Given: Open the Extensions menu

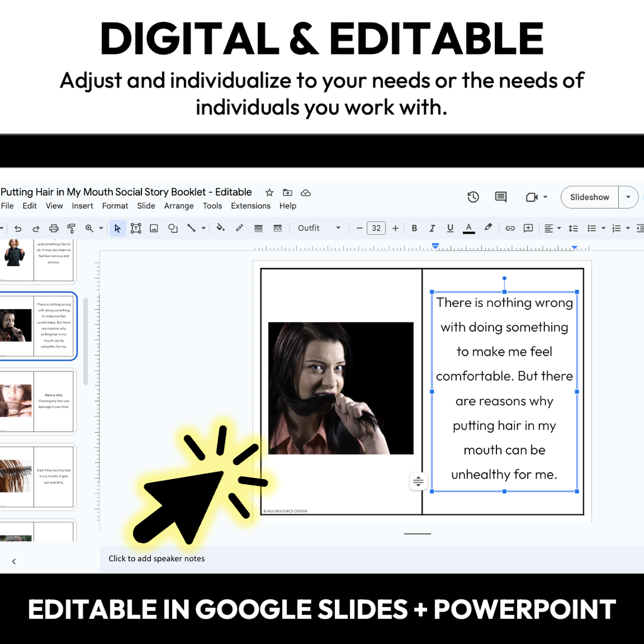Looking at the screenshot, I should pos(250,206).
